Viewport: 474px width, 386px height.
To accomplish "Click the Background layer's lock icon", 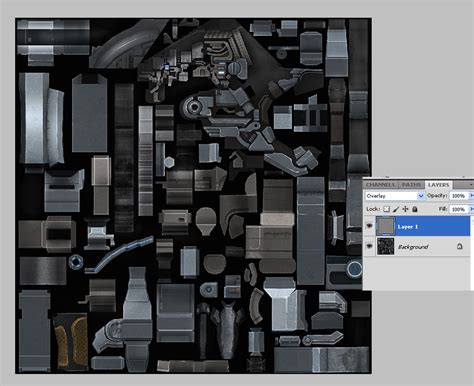I will point(460,246).
